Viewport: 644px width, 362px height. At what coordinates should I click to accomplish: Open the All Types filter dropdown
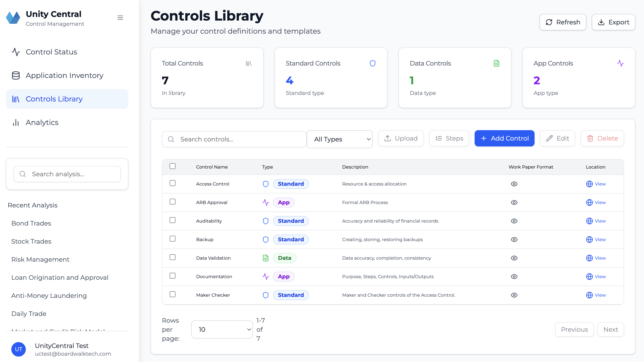(339, 139)
